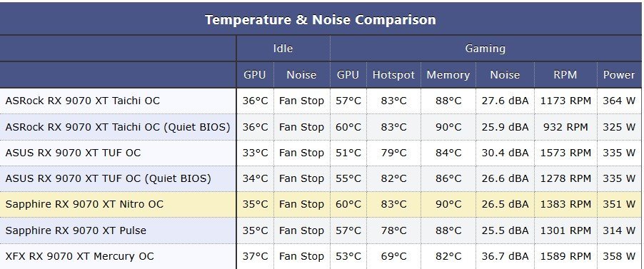Click the 351 W cell in Nitro row
The width and height of the screenshot is (644, 269).
click(619, 204)
